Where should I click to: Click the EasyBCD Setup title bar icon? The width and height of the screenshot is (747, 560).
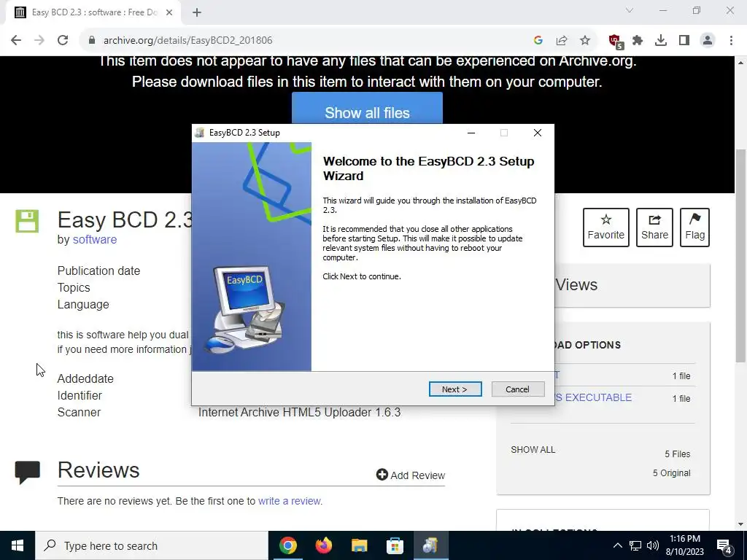pyautogui.click(x=200, y=133)
